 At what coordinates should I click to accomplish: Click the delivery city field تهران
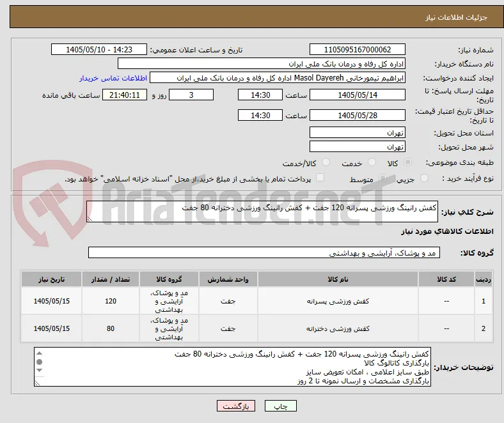(358, 146)
